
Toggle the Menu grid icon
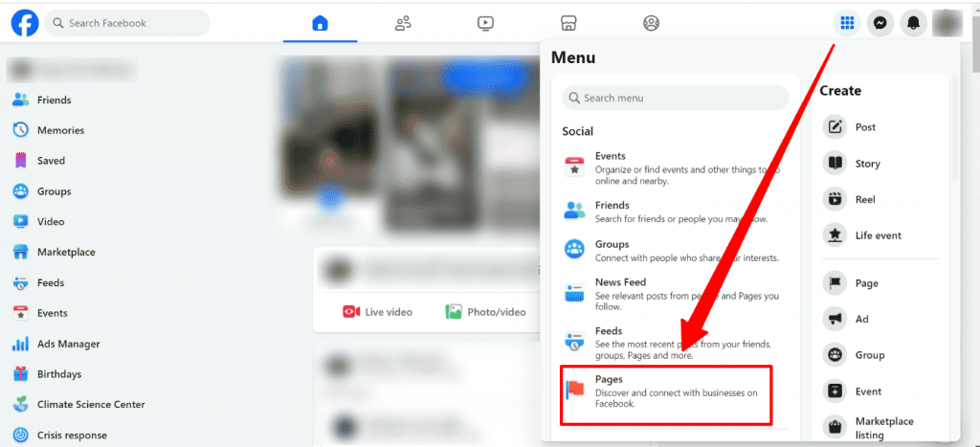847,23
